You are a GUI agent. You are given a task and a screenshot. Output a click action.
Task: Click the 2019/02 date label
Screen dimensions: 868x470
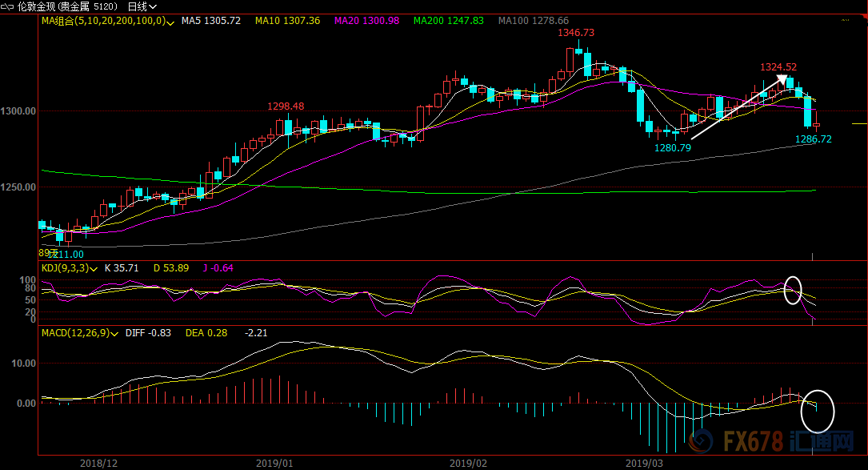(468, 464)
